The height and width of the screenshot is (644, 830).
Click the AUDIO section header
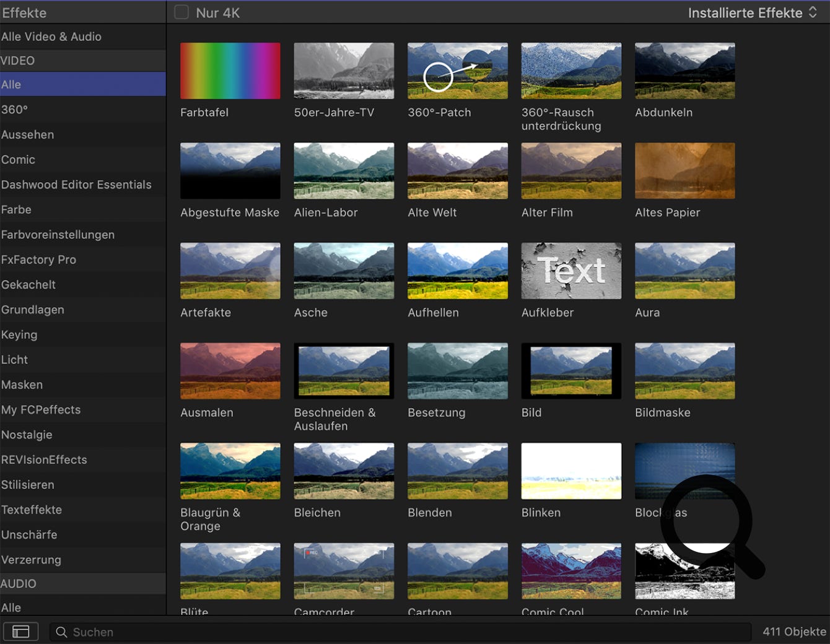pos(19,583)
